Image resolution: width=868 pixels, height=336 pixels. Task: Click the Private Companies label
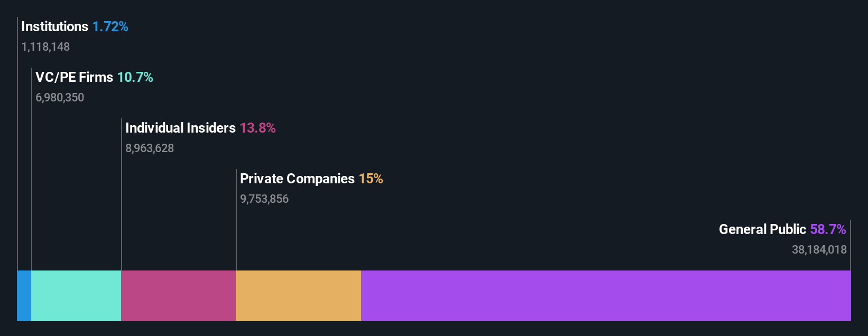(297, 179)
